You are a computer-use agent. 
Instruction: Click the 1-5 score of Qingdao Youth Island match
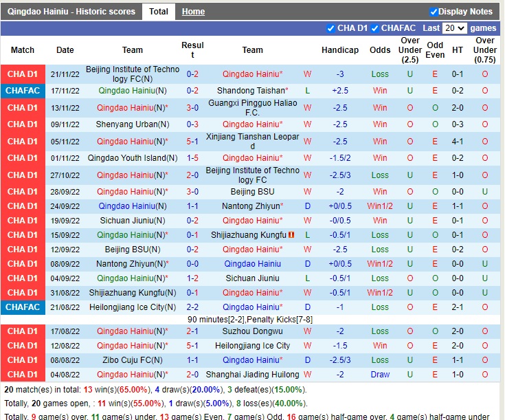click(192, 158)
